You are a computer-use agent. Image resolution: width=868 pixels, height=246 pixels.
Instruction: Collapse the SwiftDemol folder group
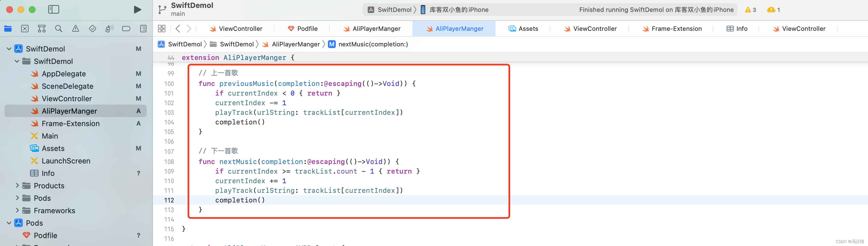[17, 61]
